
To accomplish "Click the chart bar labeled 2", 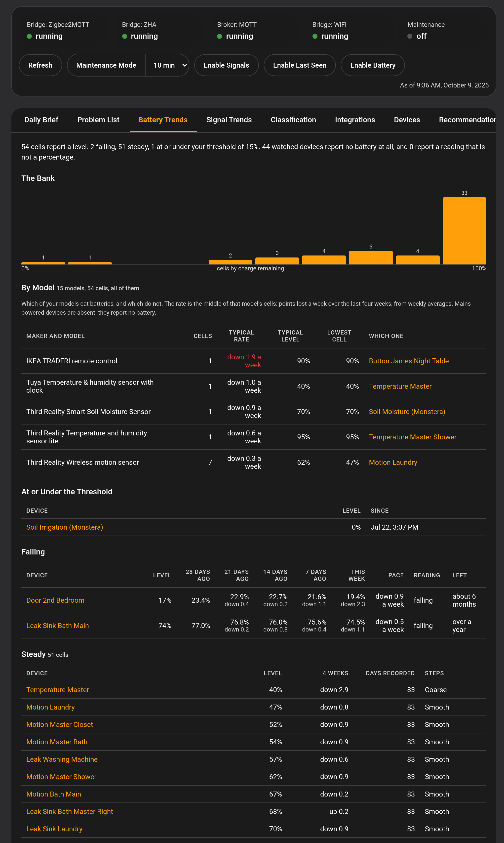I will coord(230,262).
